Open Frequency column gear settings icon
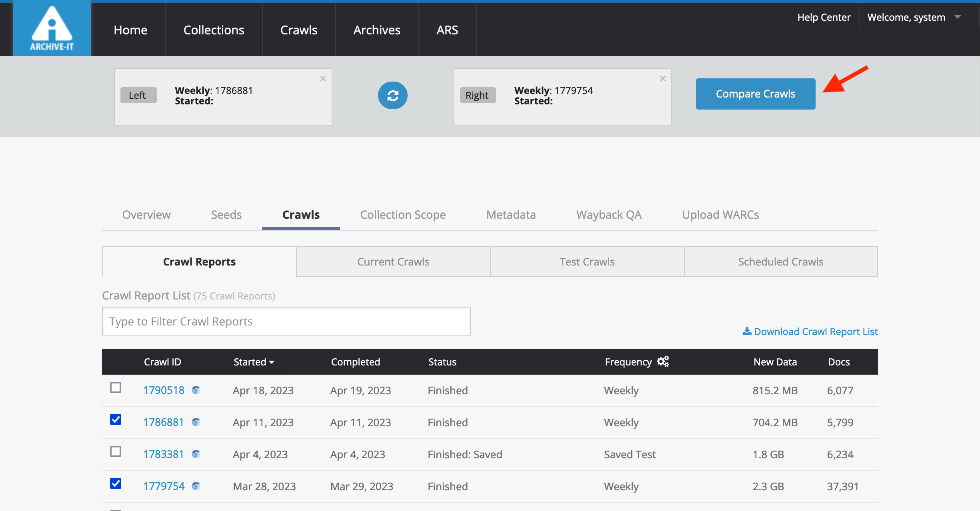Viewport: 980px width, 511px height. [663, 361]
